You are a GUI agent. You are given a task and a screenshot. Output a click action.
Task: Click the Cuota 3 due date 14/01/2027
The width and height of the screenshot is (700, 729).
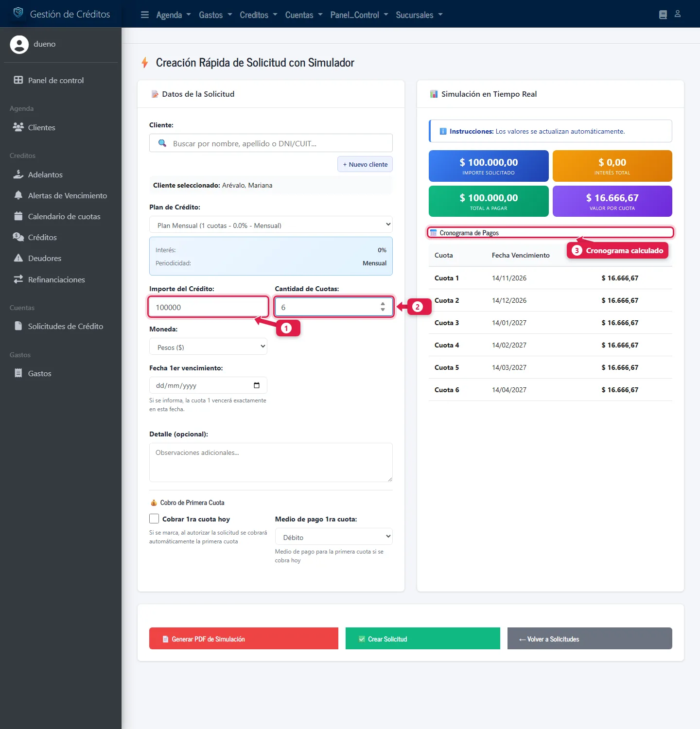coord(509,323)
